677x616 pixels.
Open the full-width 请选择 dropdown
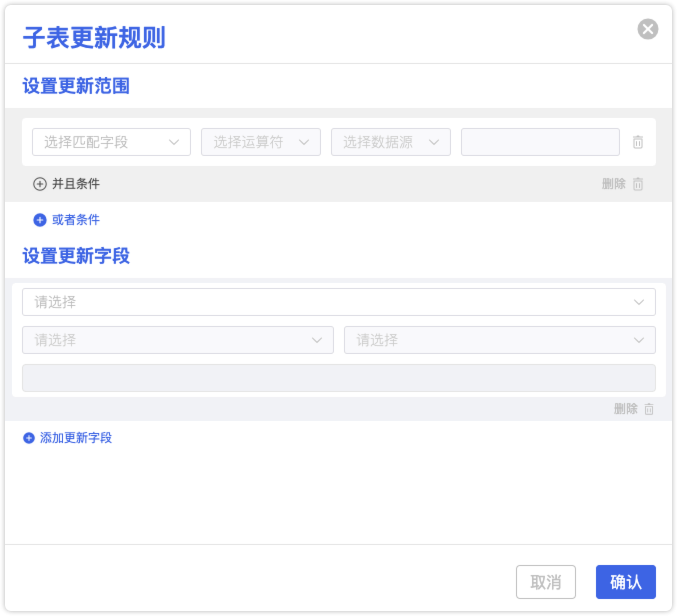tap(338, 302)
